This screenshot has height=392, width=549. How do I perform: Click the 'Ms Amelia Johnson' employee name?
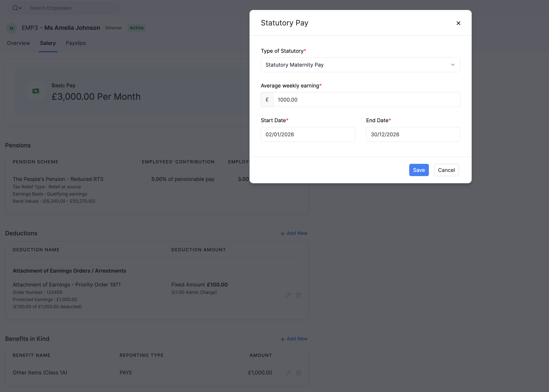(72, 28)
